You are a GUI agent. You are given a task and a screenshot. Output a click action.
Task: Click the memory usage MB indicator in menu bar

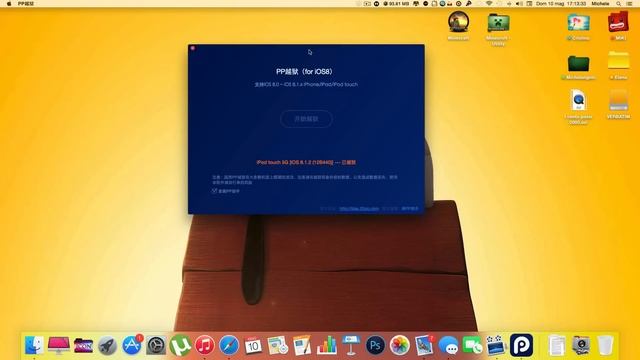click(x=396, y=4)
